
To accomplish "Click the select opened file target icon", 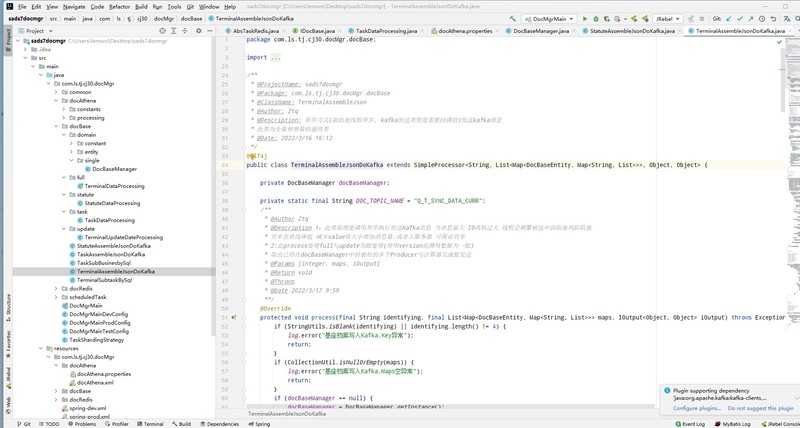I will click(x=162, y=31).
